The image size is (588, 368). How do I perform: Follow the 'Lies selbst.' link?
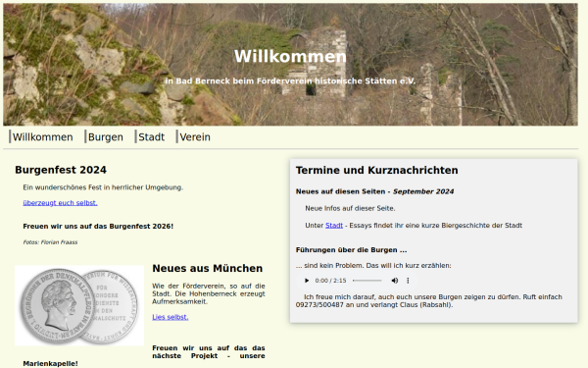coord(171,317)
